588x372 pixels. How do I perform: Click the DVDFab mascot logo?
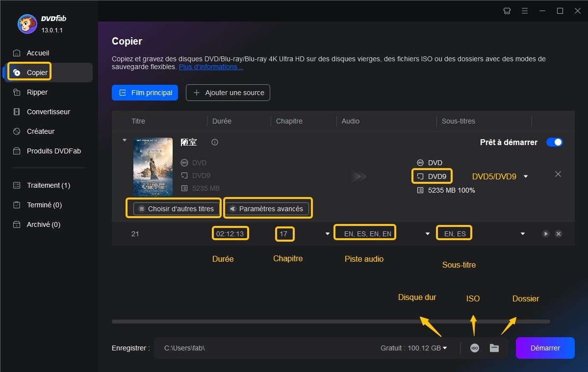(27, 24)
